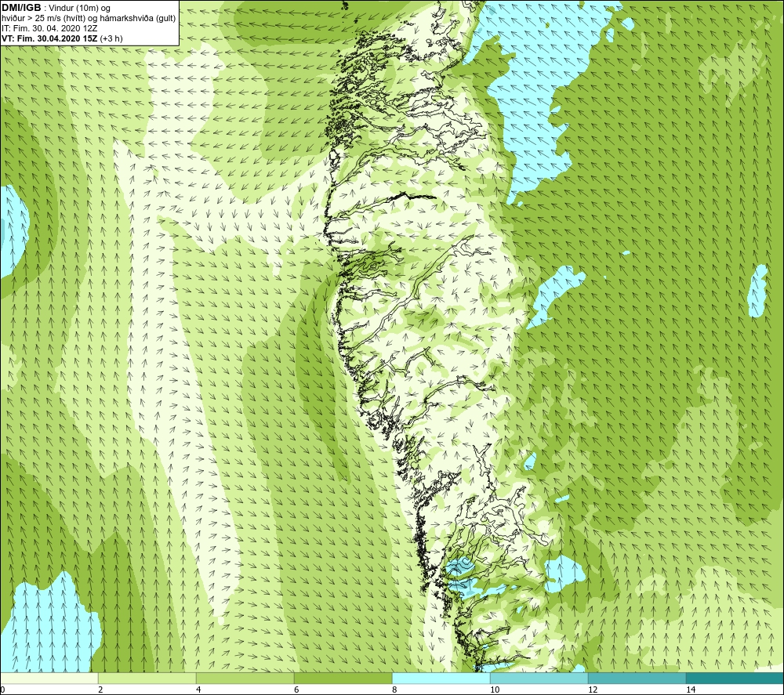
Task: Click the 'hviður > 25 m/s (hvítt)' legend line
Action: [89, 19]
